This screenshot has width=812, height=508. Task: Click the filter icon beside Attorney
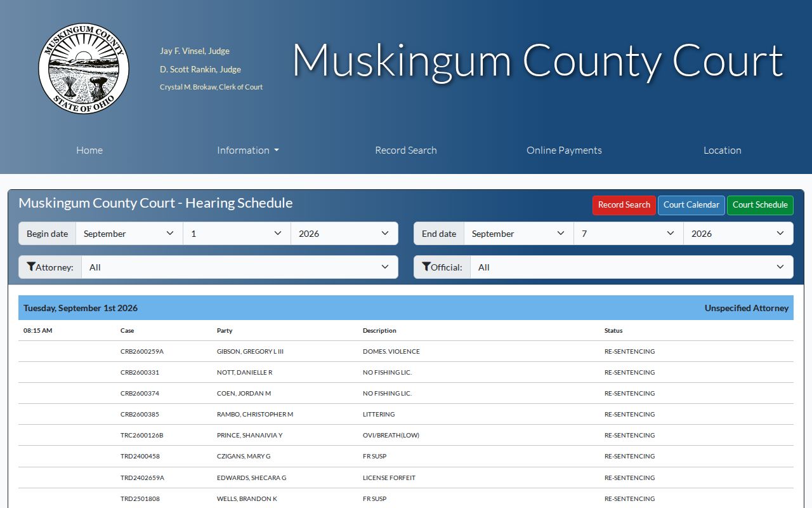(x=30, y=267)
